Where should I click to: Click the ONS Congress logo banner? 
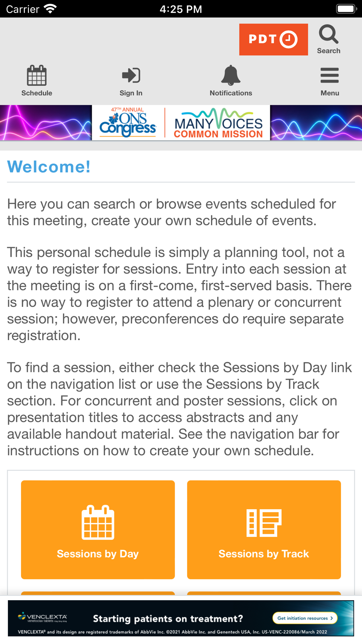[x=128, y=122]
